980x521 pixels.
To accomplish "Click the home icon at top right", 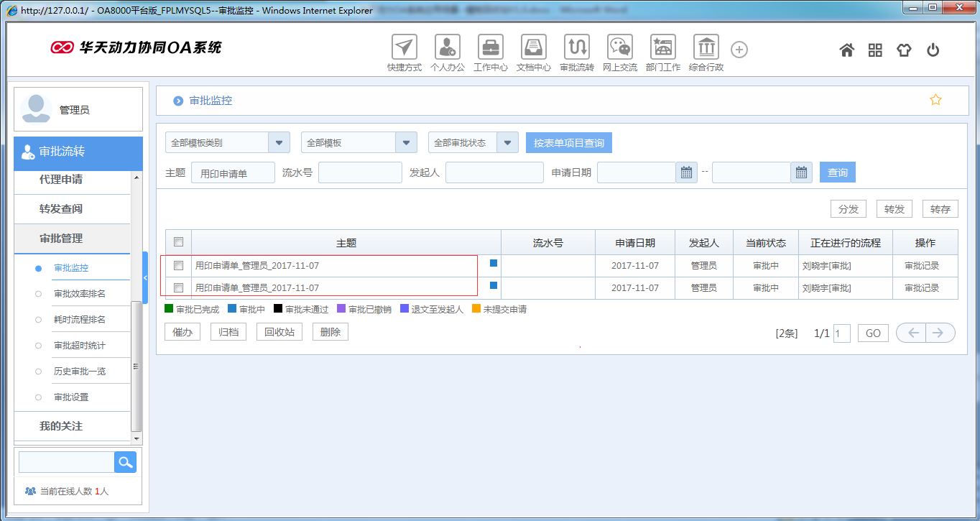I will [847, 50].
